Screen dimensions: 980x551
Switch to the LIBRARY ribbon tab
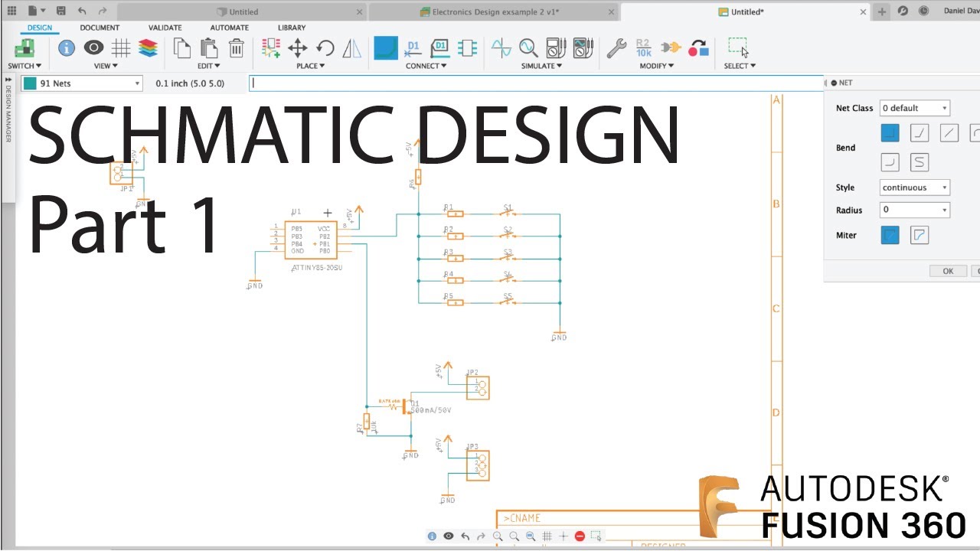(x=292, y=28)
